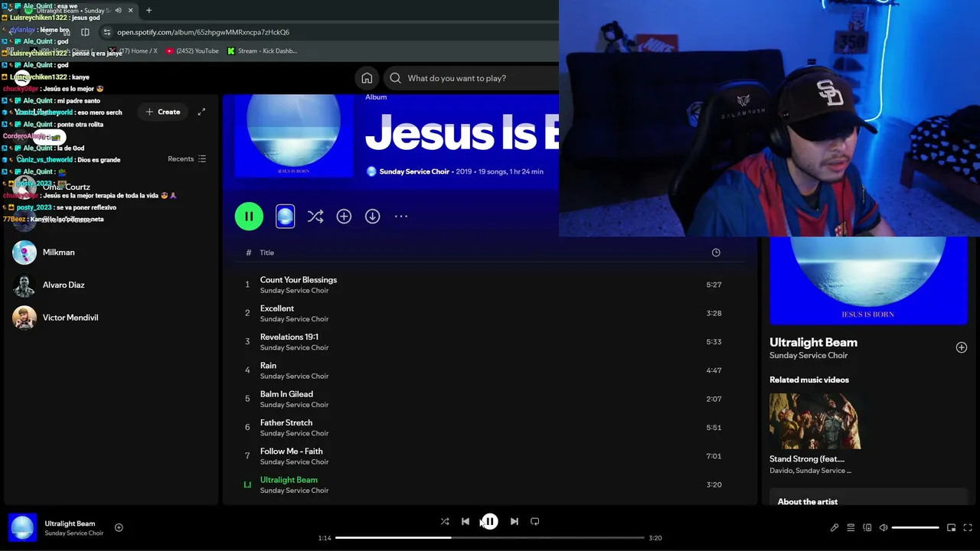Image resolution: width=980 pixels, height=551 pixels.
Task: Open Milkman in the library sidebar
Action: click(111, 253)
